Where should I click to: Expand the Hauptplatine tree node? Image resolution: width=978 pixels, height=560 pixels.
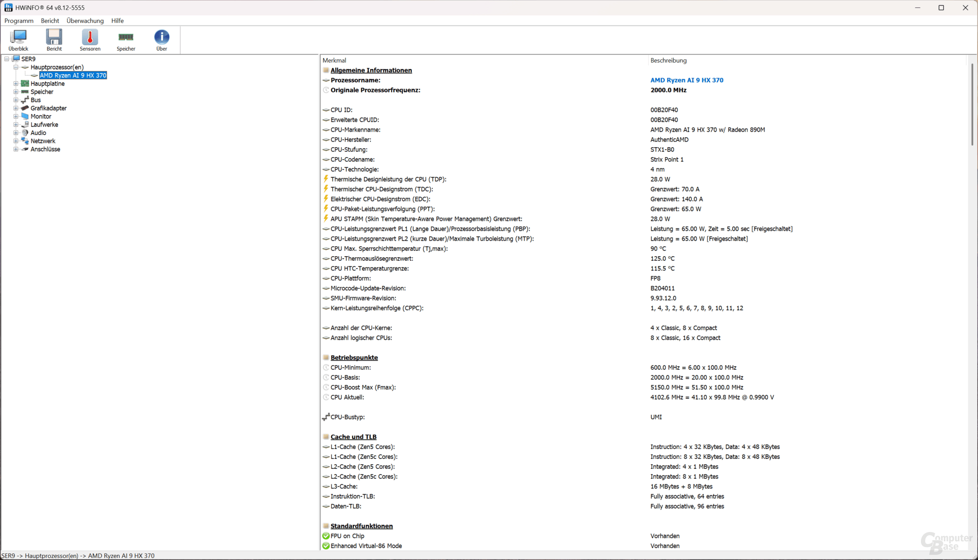[x=16, y=83]
